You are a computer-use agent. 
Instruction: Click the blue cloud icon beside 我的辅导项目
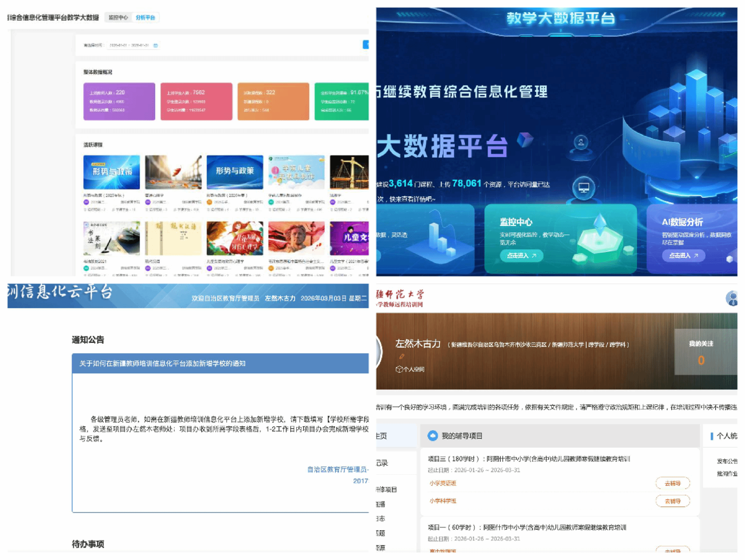pyautogui.click(x=433, y=436)
